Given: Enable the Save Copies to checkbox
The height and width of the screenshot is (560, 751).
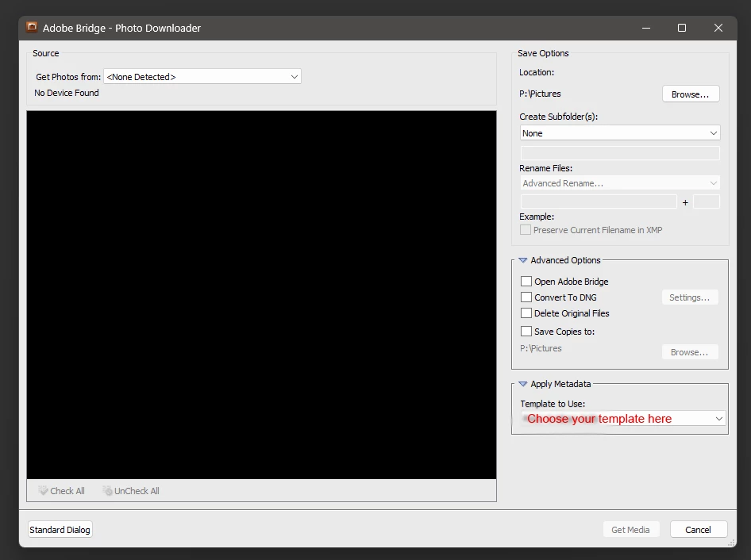Looking at the screenshot, I should point(526,332).
